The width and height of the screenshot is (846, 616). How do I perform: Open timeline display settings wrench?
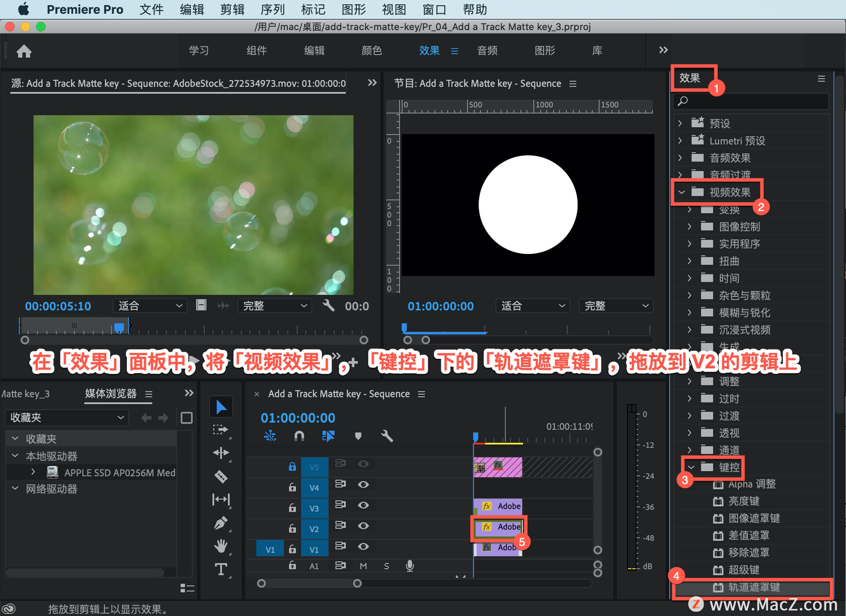tap(386, 436)
